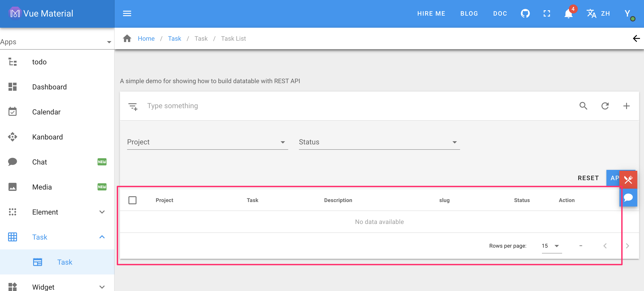The width and height of the screenshot is (644, 291).
Task: Open DOC from the top menu
Action: pos(500,13)
